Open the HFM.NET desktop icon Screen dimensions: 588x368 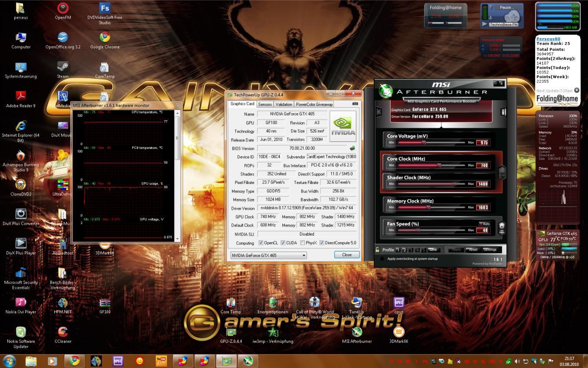[x=62, y=306]
